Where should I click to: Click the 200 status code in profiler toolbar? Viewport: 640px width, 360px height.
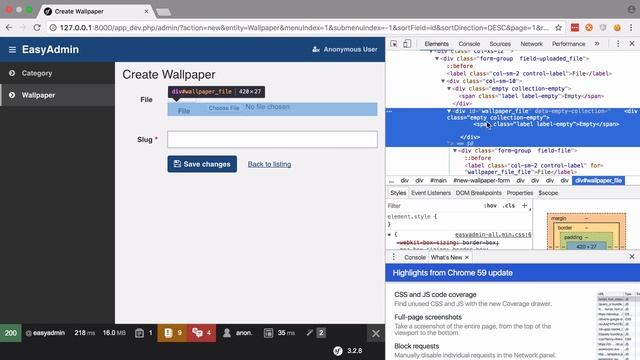[x=11, y=333]
